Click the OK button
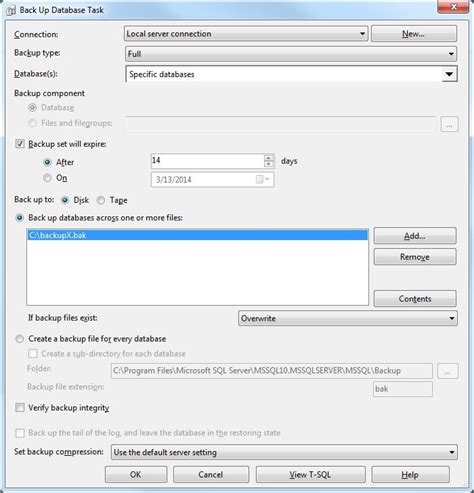The height and width of the screenshot is (493, 474). pyautogui.click(x=136, y=475)
